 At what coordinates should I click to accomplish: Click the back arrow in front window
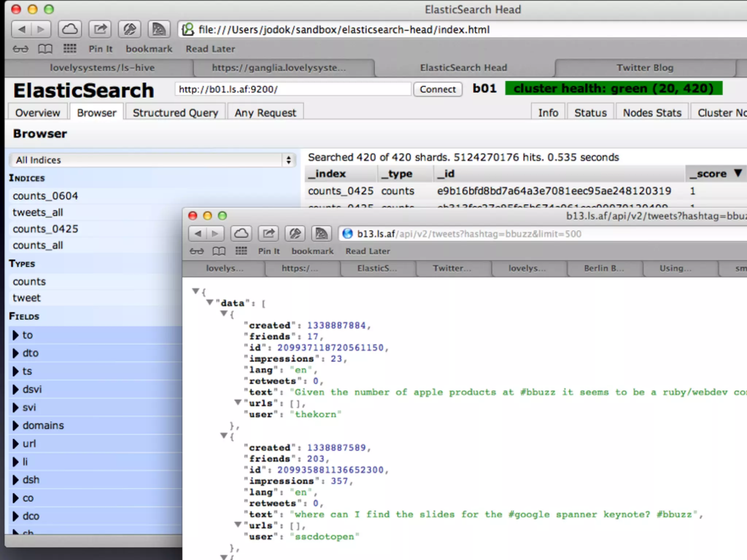pos(198,234)
